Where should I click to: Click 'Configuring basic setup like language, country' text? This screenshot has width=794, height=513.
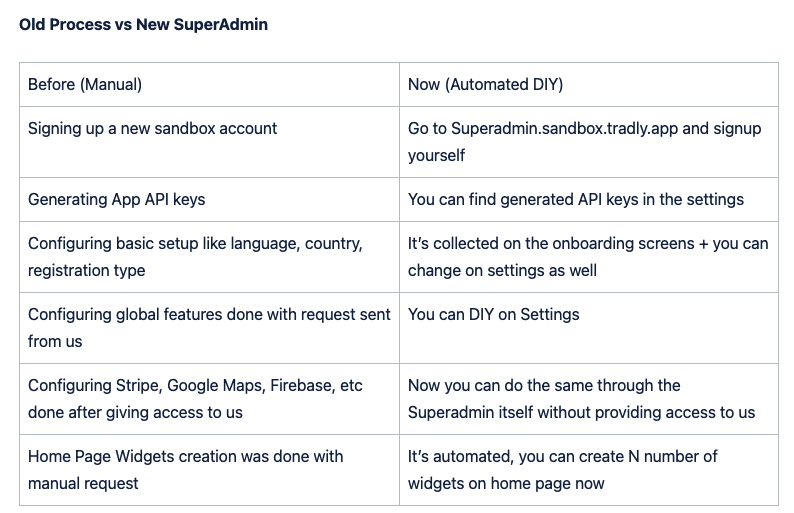click(x=195, y=244)
